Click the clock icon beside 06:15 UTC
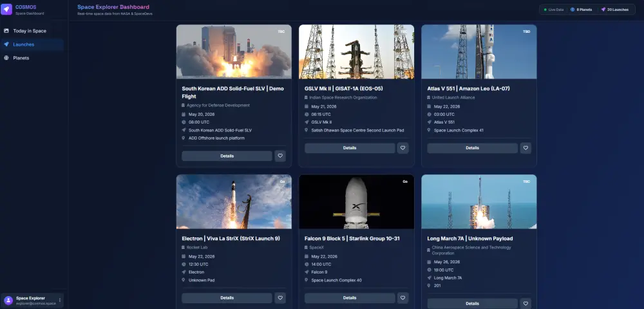 (307, 115)
